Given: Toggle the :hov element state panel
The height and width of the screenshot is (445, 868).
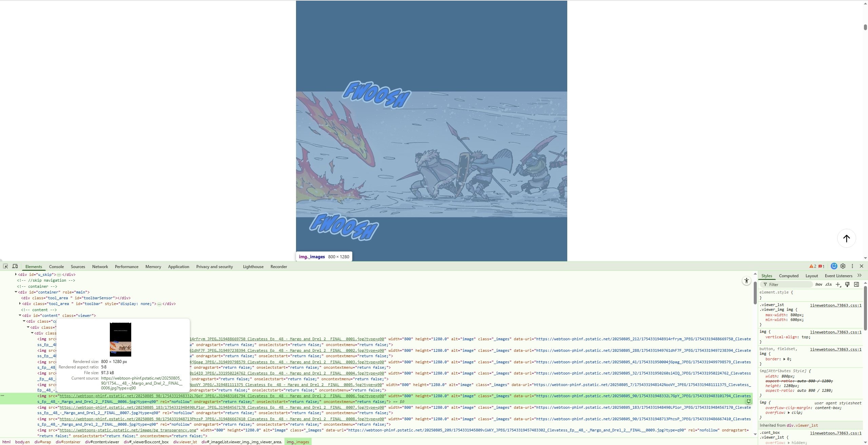Looking at the screenshot, I should pos(818,284).
